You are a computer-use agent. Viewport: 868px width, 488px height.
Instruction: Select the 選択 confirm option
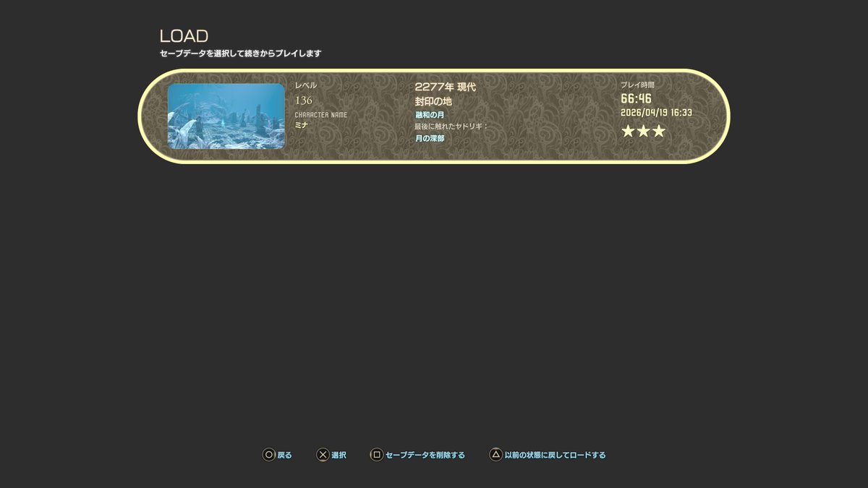coord(339,455)
